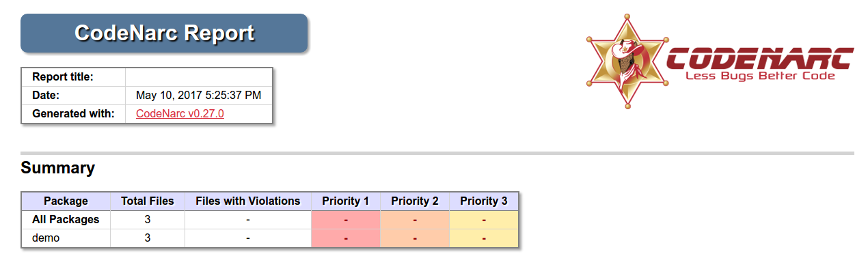This screenshot has width=868, height=271.
Task: Click the Files with Violations header
Action: click(x=248, y=201)
